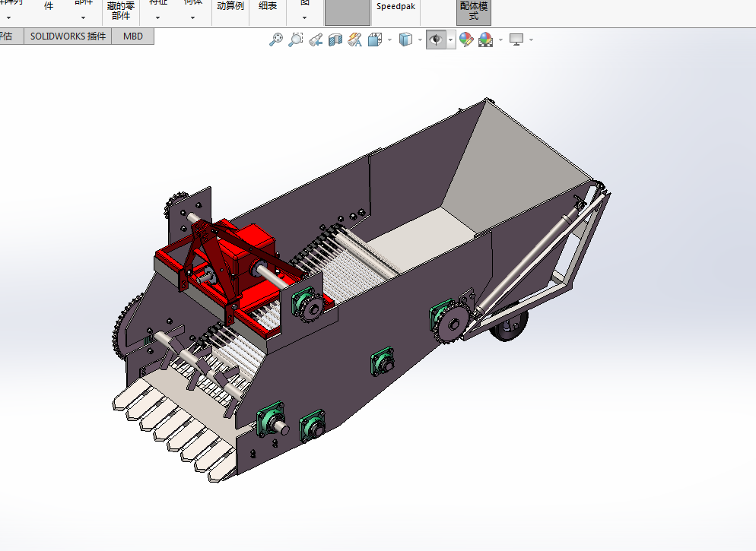
Task: Expand the Hide/Show Items dropdown arrow
Action: tap(451, 40)
